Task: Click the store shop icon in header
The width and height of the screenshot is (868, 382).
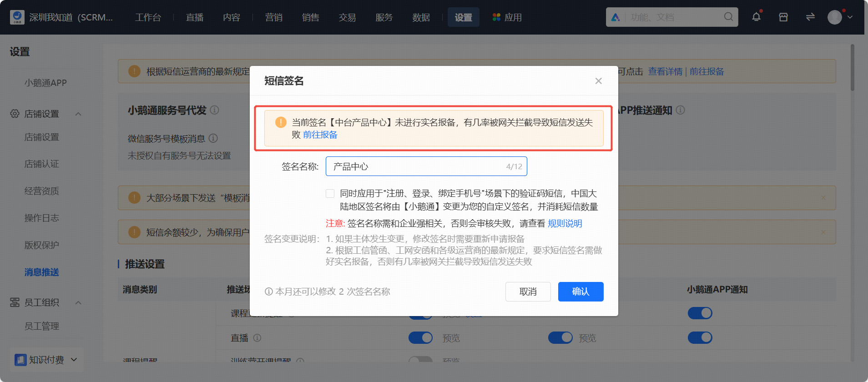Action: [783, 17]
